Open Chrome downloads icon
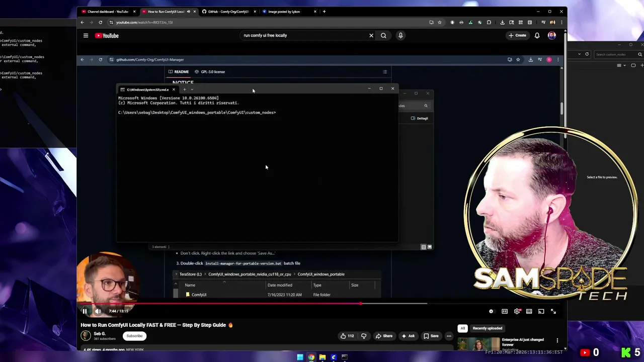 502,22
